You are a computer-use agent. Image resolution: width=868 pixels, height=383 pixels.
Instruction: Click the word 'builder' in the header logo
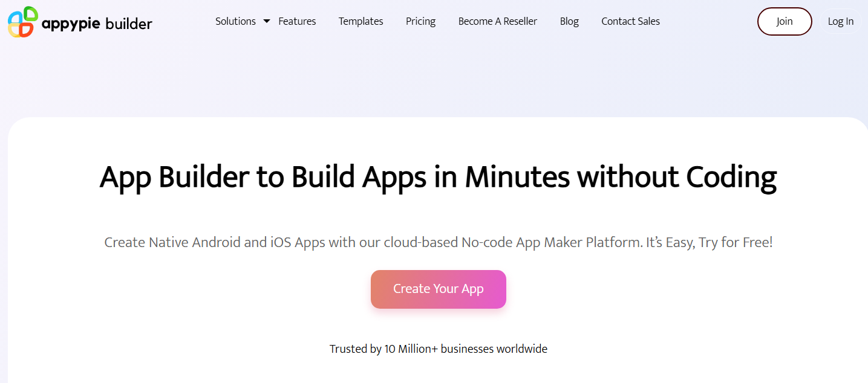(x=129, y=24)
